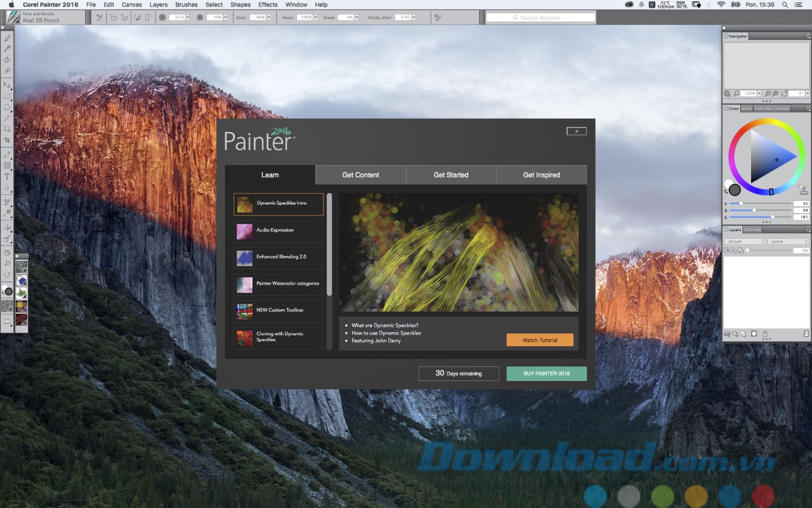Toggle Preserve Transparency in Layers panel
Viewport: 812px width, 508px height.
click(x=727, y=250)
